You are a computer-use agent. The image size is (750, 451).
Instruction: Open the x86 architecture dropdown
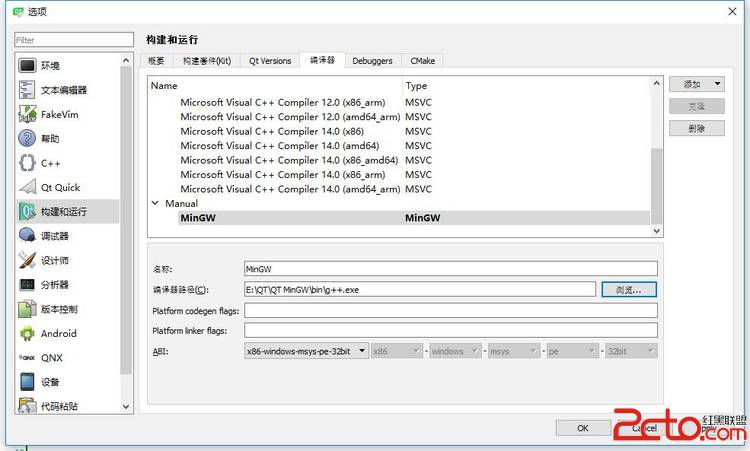coord(397,351)
